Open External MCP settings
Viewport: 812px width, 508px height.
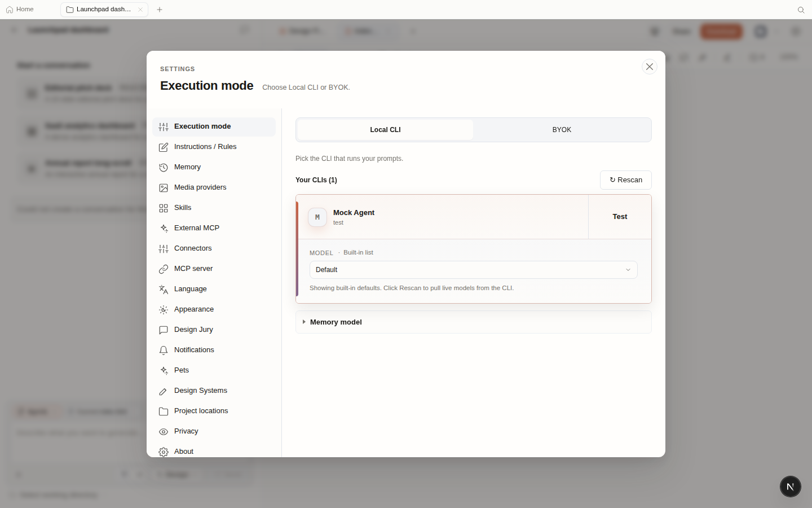click(x=214, y=228)
